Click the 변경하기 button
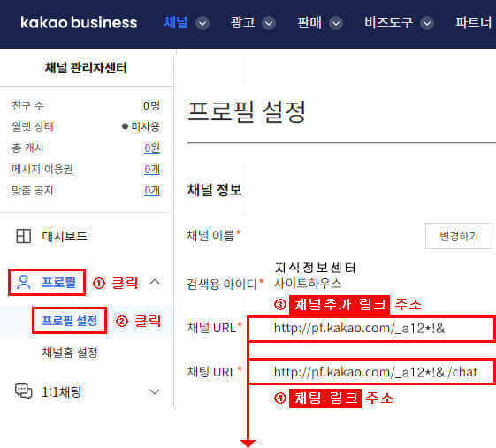The height and width of the screenshot is (448, 496). coord(459,236)
